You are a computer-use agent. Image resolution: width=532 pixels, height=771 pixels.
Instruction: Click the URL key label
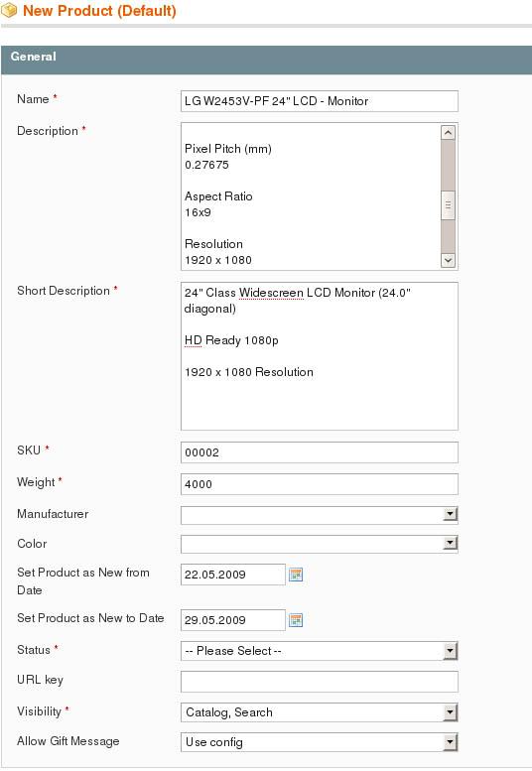tap(41, 680)
